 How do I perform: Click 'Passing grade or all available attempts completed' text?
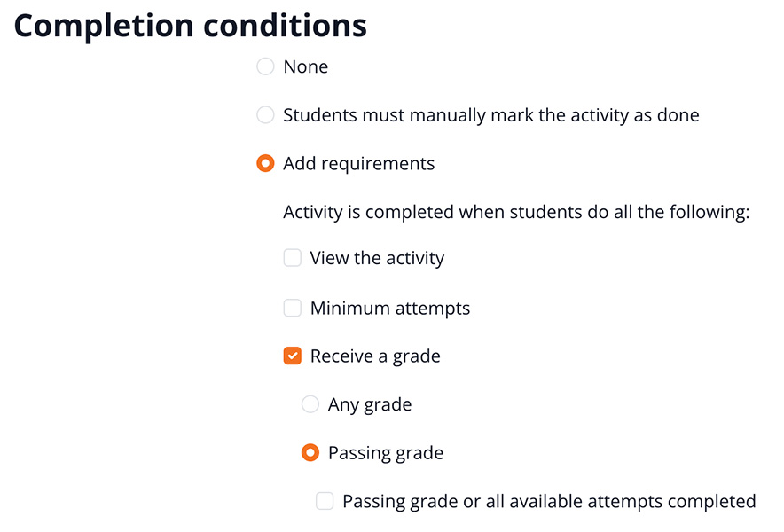pos(549,502)
